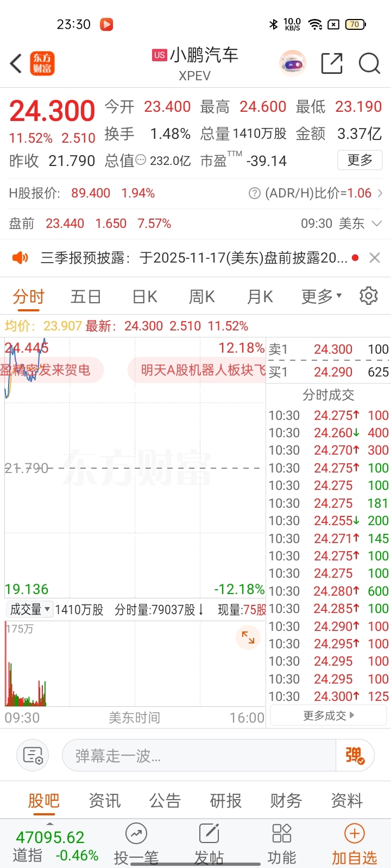Tap the 买1 24.290 order row
Screen dimensions: 391x868
[x=329, y=372]
